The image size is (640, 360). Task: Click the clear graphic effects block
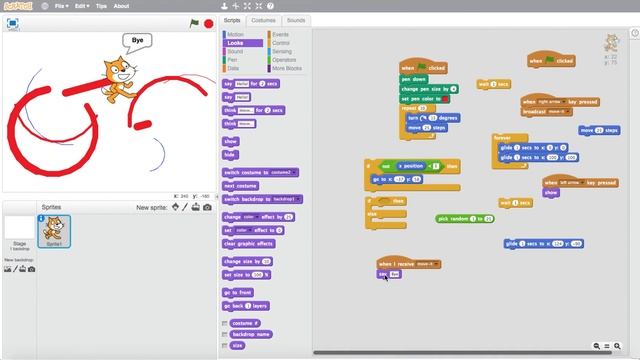pyautogui.click(x=249, y=244)
